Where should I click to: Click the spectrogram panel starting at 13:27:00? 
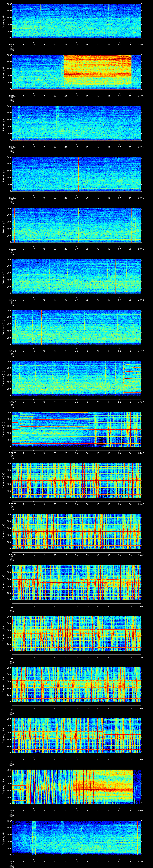pos(77,174)
